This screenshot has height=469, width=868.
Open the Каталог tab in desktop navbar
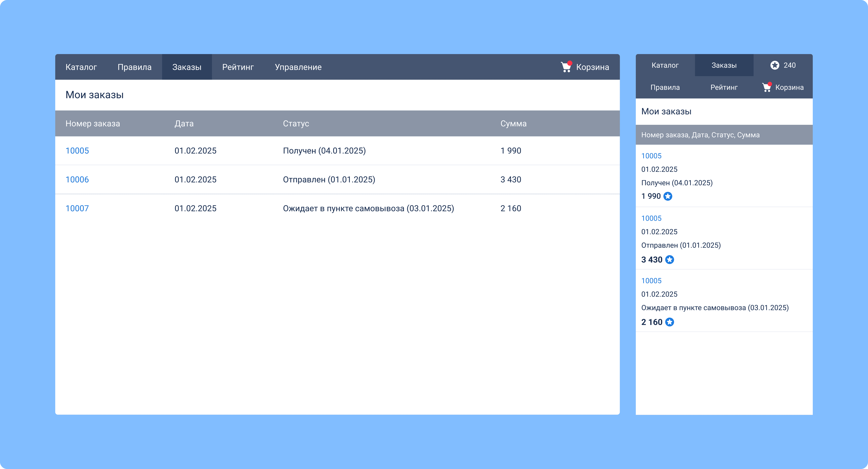81,67
